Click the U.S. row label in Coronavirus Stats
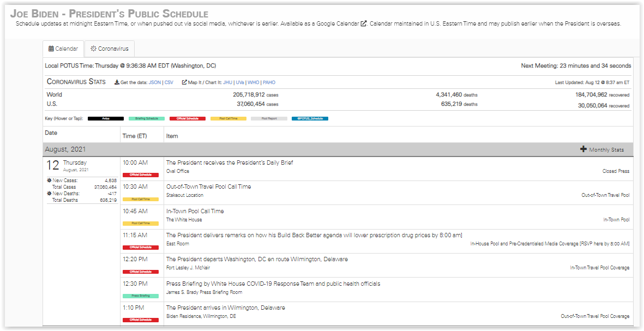This screenshot has width=644, height=331. [x=52, y=104]
